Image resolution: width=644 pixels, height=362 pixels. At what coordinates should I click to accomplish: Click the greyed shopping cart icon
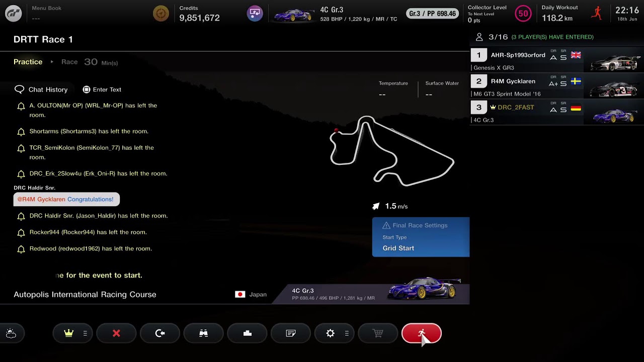(x=378, y=333)
